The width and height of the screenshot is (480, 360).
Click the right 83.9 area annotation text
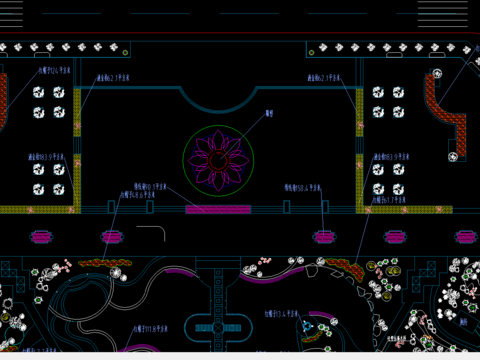coord(391,157)
